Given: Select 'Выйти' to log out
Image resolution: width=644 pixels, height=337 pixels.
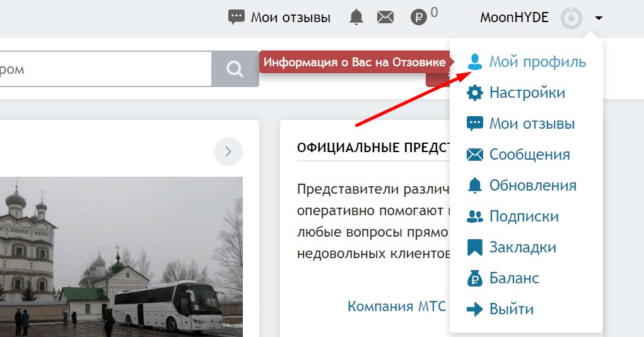Looking at the screenshot, I should coord(512,309).
